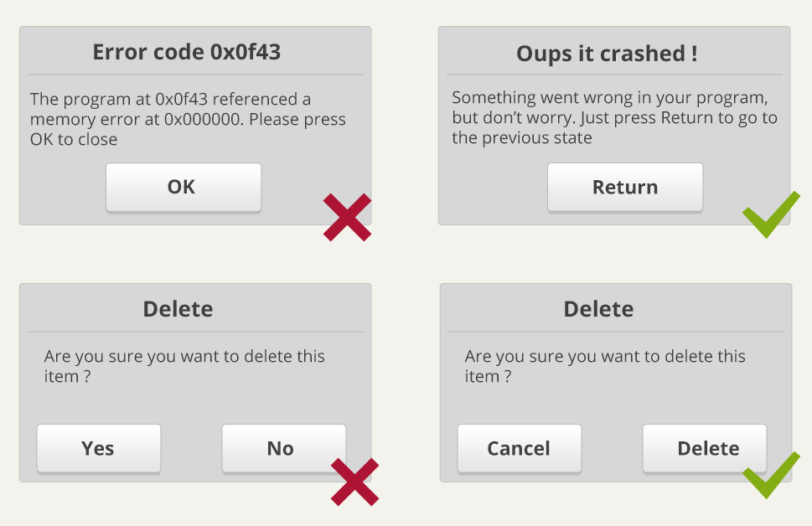Click the divider line under Error code title
The width and height of the screenshot is (812, 526).
196,75
